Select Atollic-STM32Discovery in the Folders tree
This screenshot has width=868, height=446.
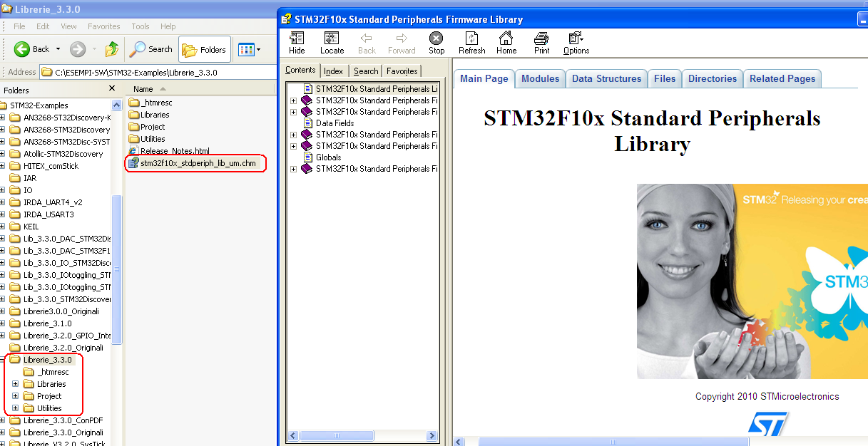(63, 154)
